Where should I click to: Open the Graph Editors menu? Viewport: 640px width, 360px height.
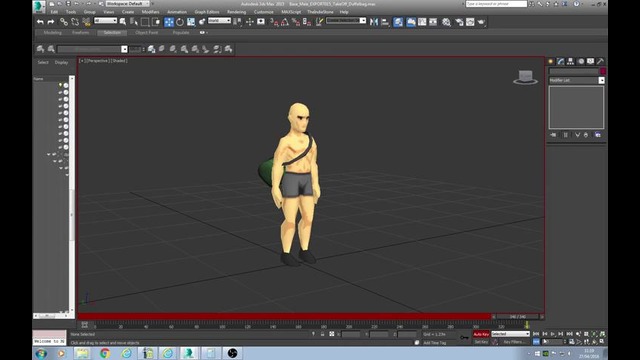(x=207, y=12)
